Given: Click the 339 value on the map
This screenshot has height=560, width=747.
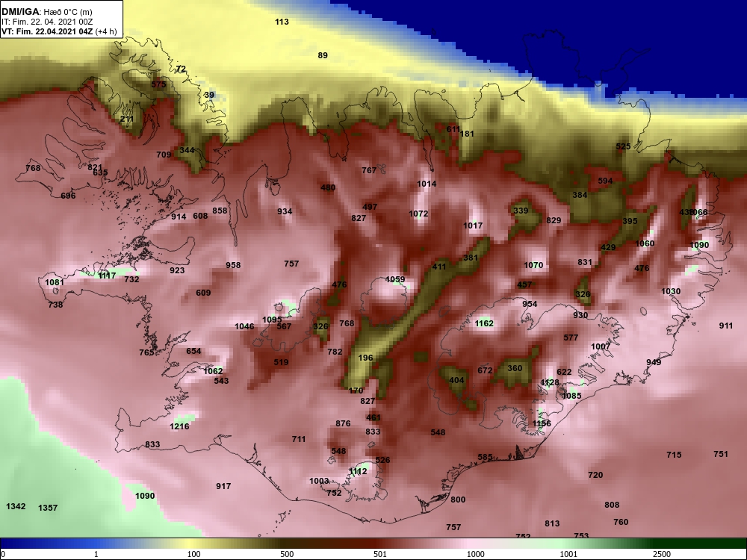Looking at the screenshot, I should (521, 211).
